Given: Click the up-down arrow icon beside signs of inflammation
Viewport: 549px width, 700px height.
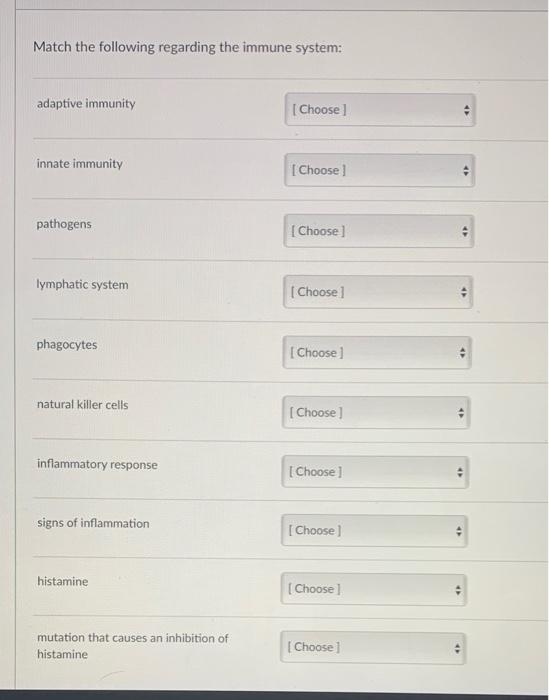Looking at the screenshot, I should 458,531.
